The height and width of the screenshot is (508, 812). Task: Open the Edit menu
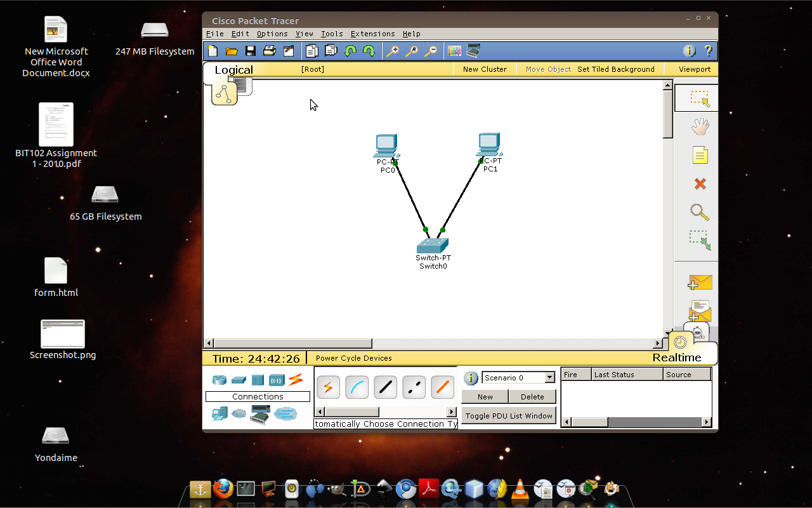tap(240, 34)
